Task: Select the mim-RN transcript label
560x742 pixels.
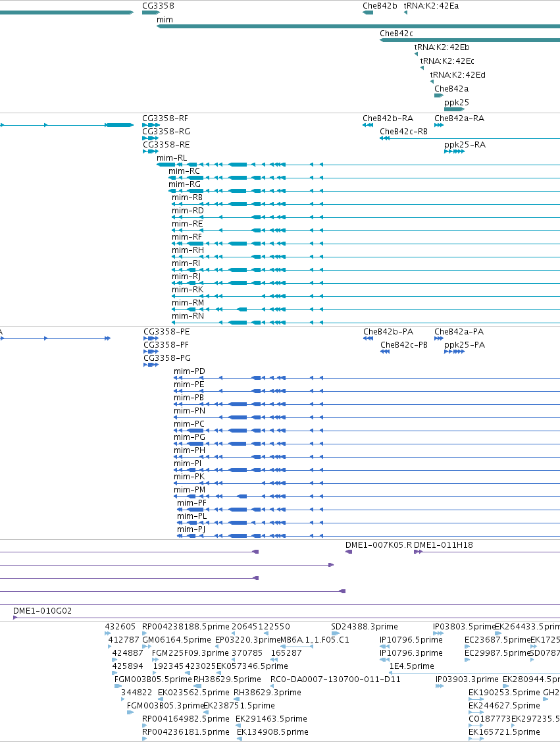Action: point(188,316)
